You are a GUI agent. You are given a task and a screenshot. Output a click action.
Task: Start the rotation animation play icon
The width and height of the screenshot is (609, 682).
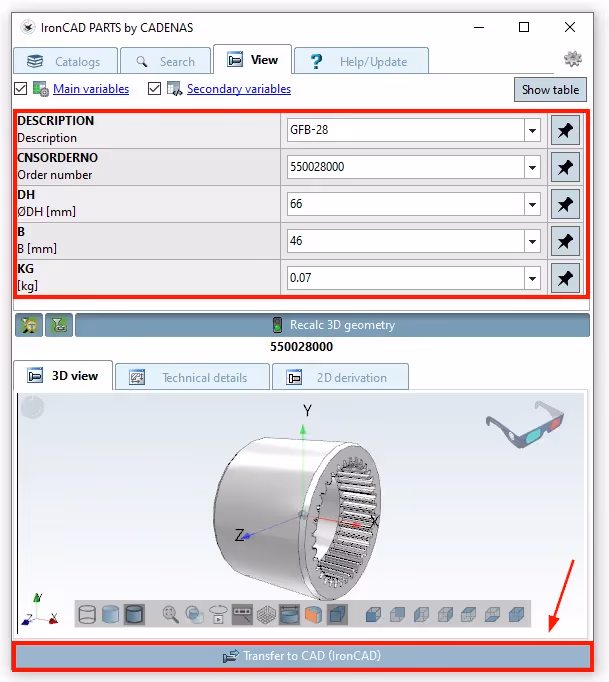click(x=218, y=614)
